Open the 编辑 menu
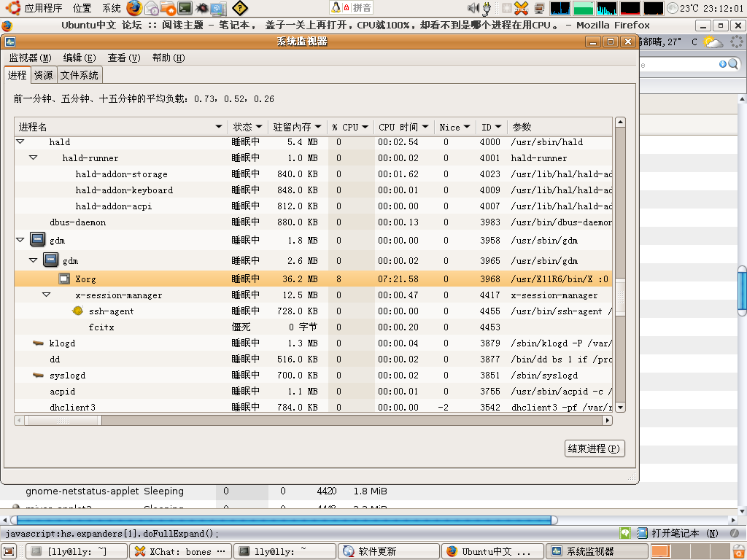747x560 pixels. click(80, 58)
